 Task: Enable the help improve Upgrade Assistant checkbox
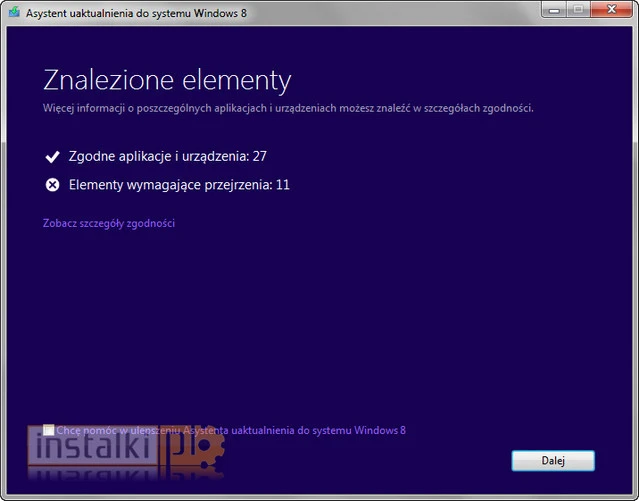click(x=49, y=431)
